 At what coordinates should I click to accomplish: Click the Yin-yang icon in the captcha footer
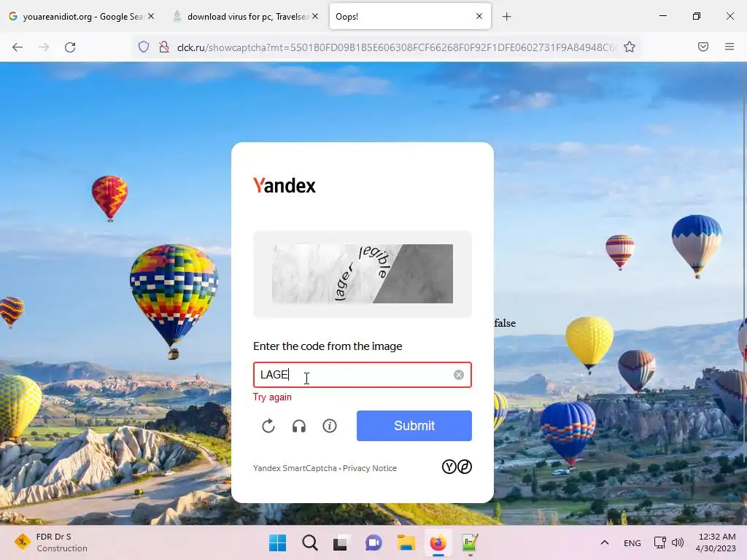click(x=465, y=467)
